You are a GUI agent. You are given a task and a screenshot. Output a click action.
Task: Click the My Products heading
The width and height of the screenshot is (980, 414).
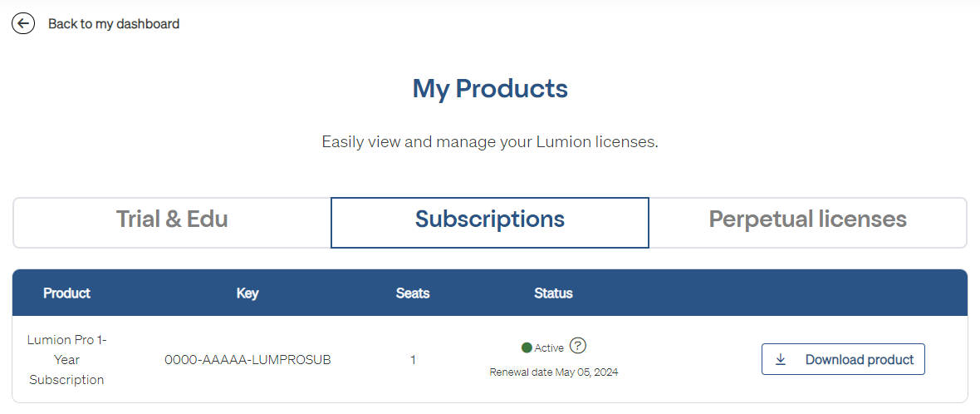coord(490,88)
